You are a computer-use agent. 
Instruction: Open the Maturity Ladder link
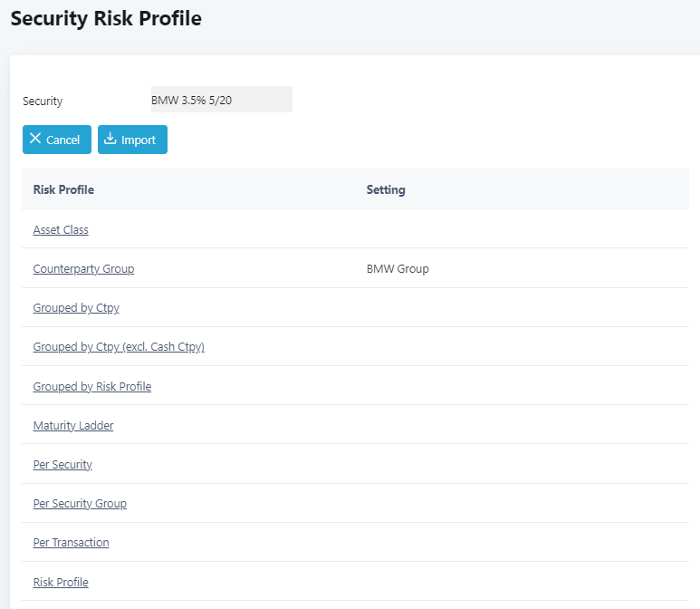point(73,426)
